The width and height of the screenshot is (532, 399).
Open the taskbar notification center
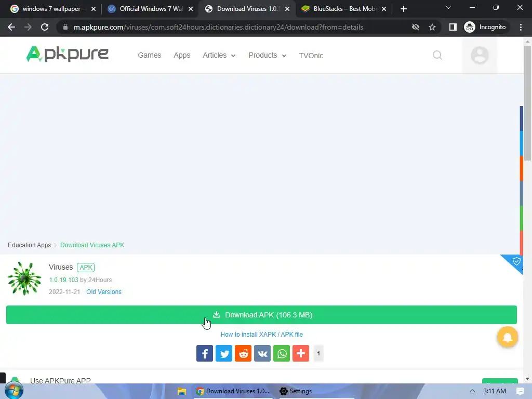[x=520, y=391]
